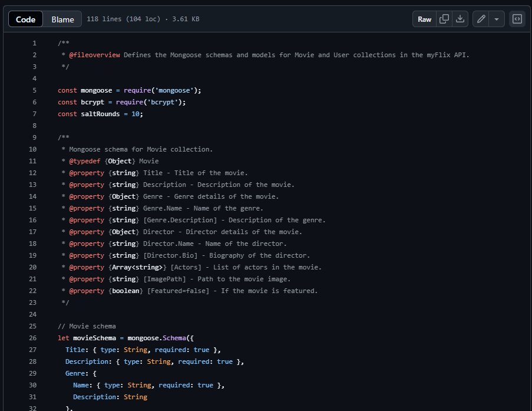
Task: Select line number 29
Action: 32,373
